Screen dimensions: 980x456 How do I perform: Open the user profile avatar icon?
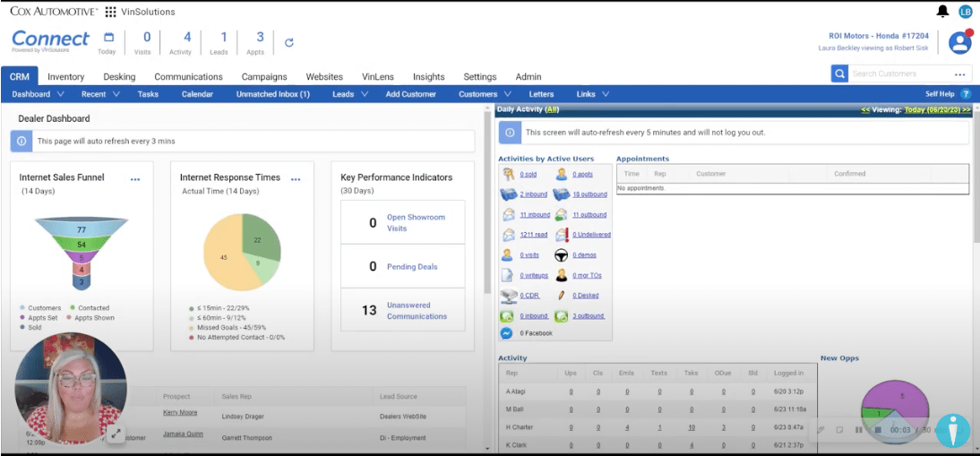click(959, 42)
